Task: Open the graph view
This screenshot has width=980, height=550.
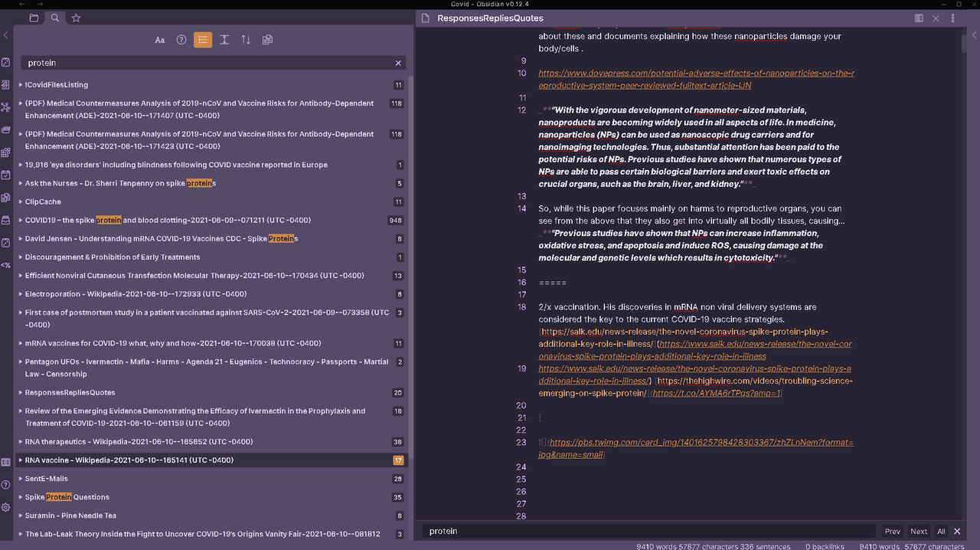Action: [5, 107]
